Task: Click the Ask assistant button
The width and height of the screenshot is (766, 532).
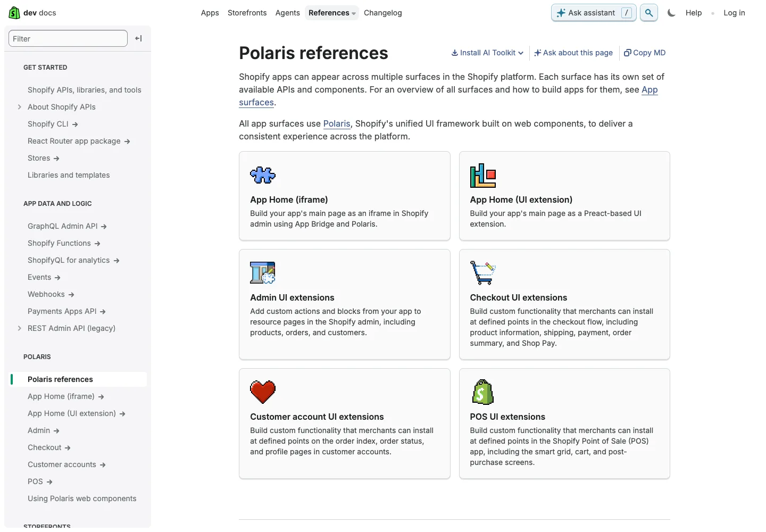Action: (594, 13)
